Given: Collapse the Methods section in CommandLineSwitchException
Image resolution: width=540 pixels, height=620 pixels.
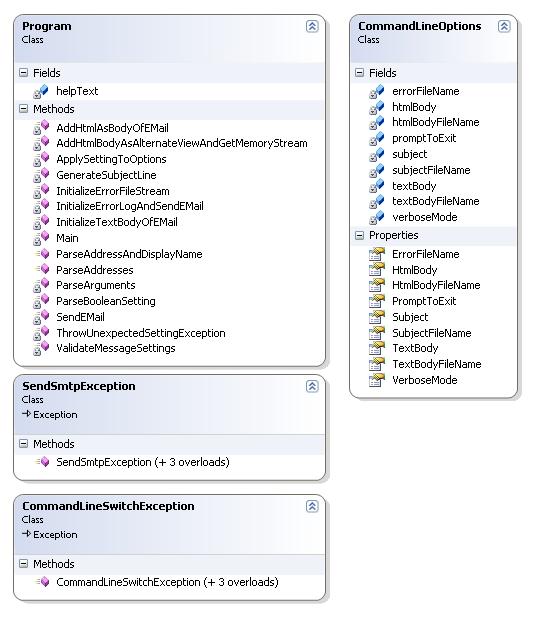Looking at the screenshot, I should [x=24, y=563].
